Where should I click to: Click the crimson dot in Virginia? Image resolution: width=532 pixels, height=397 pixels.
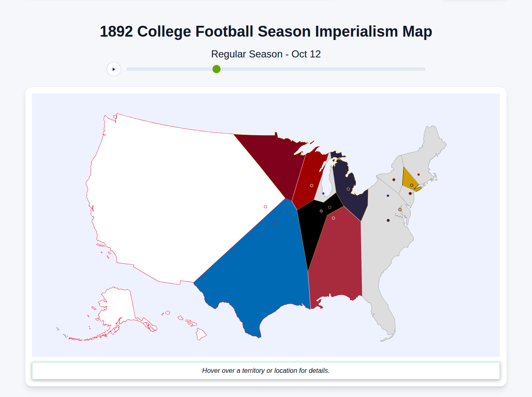(x=388, y=221)
